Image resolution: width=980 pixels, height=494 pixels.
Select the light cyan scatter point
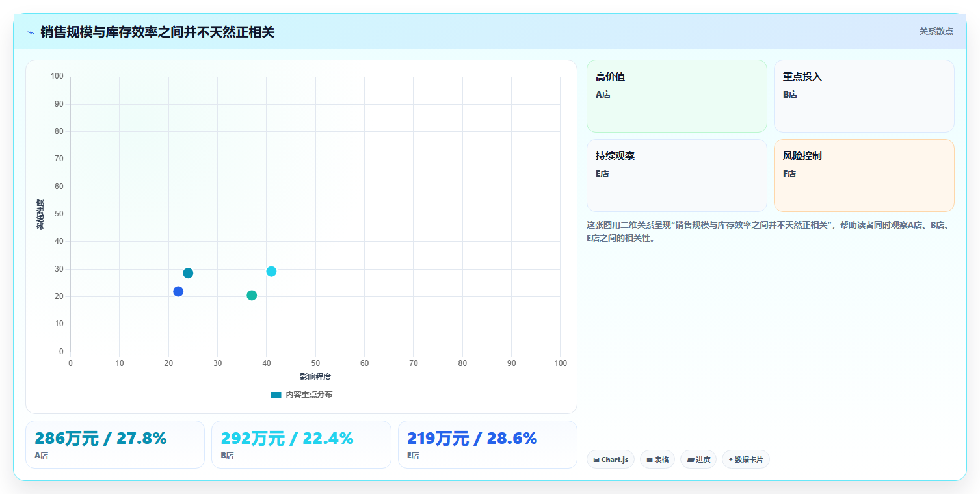[271, 271]
